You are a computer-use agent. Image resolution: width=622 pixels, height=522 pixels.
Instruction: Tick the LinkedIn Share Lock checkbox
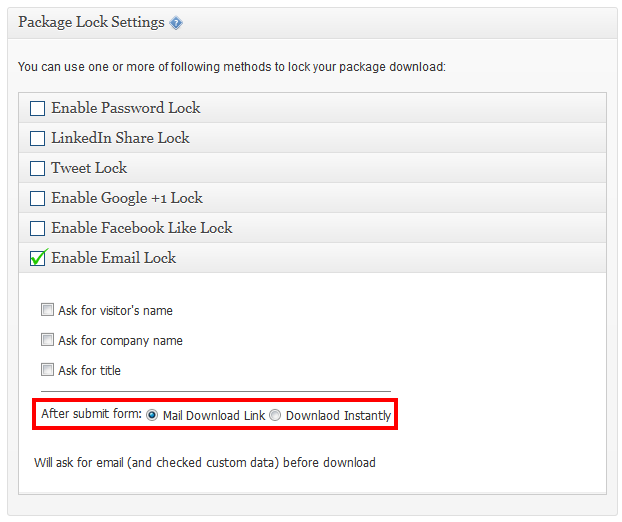click(37, 138)
